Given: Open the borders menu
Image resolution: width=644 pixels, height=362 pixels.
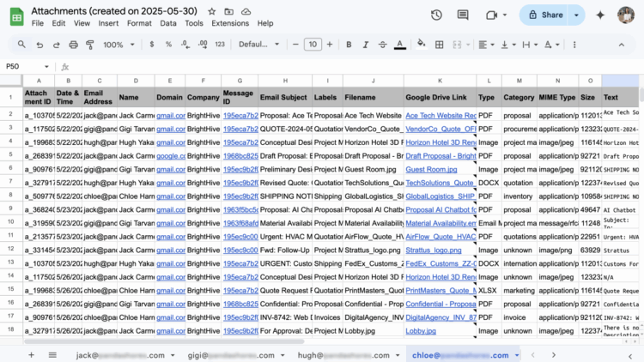Looking at the screenshot, I should (x=439, y=45).
